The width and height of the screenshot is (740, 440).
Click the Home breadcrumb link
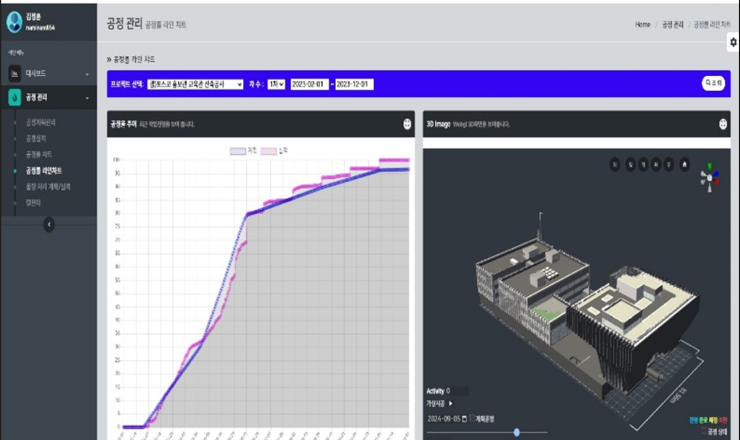pos(642,24)
